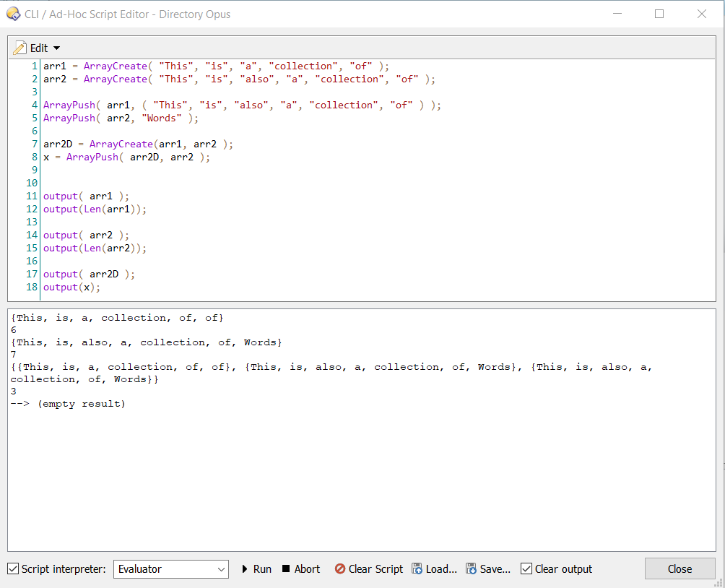The width and height of the screenshot is (725, 588).
Task: Click the Run button label
Action: [x=262, y=569]
